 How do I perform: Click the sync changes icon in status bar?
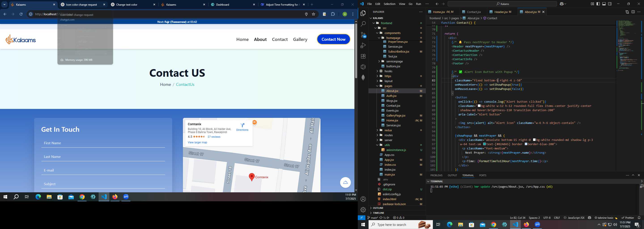coord(384,218)
